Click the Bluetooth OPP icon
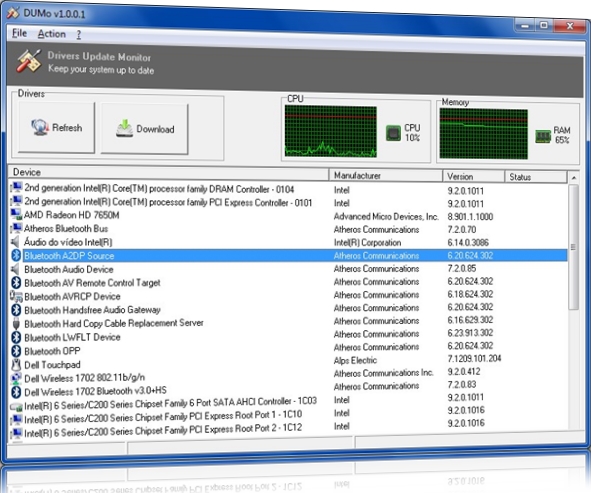This screenshot has height=493, width=591. 16,351
